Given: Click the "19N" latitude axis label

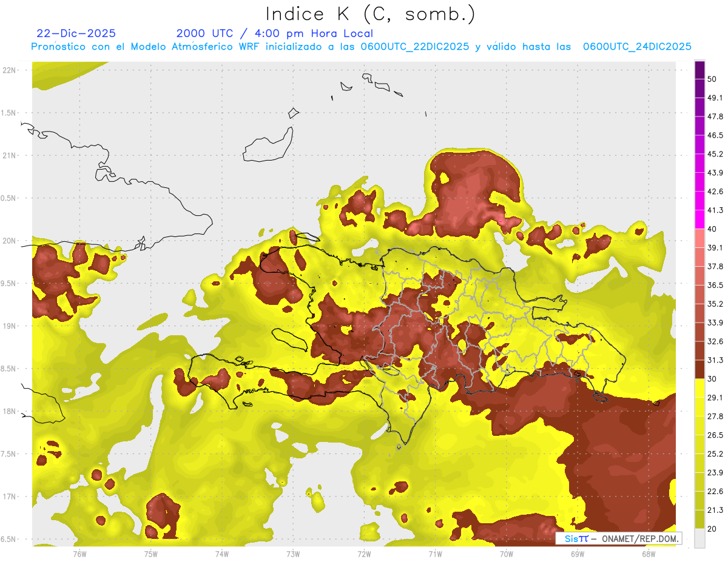Looking at the screenshot, I should pyautogui.click(x=9, y=326).
